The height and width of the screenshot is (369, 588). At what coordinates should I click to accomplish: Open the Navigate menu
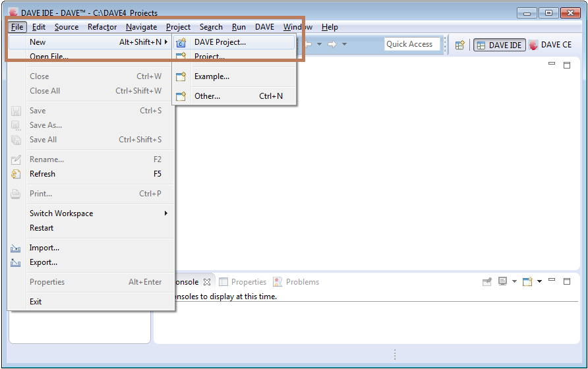click(141, 27)
